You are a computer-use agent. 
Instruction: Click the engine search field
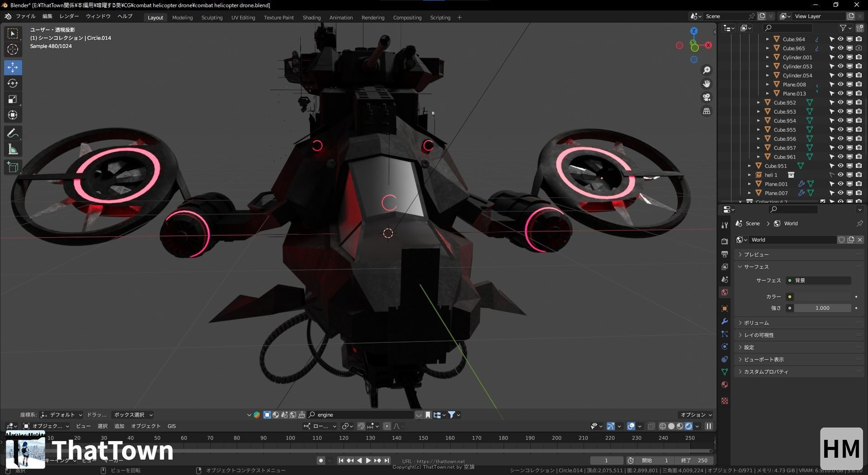[x=360, y=415]
